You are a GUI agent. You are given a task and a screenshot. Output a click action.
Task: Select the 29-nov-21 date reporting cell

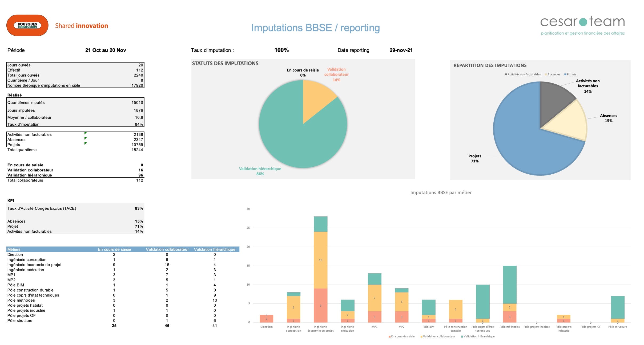point(401,50)
